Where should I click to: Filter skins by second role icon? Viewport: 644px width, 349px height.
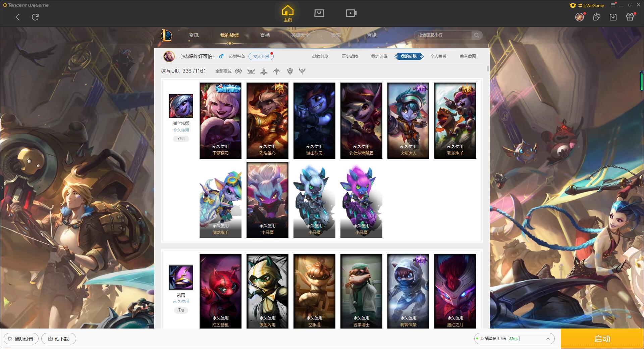[x=251, y=71]
